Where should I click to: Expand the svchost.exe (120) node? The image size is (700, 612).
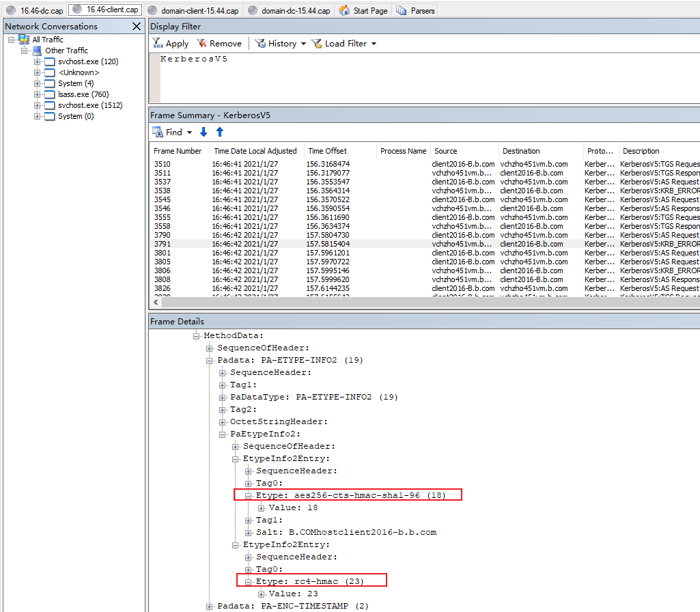[37, 61]
